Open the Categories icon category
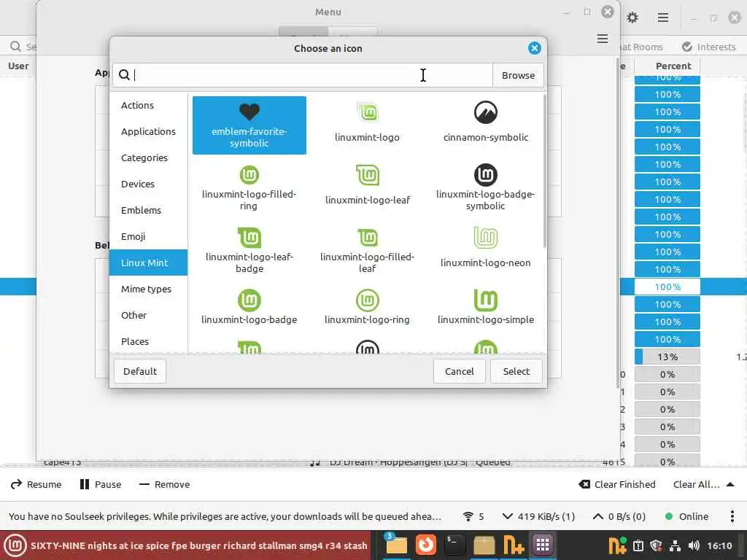 148,157
